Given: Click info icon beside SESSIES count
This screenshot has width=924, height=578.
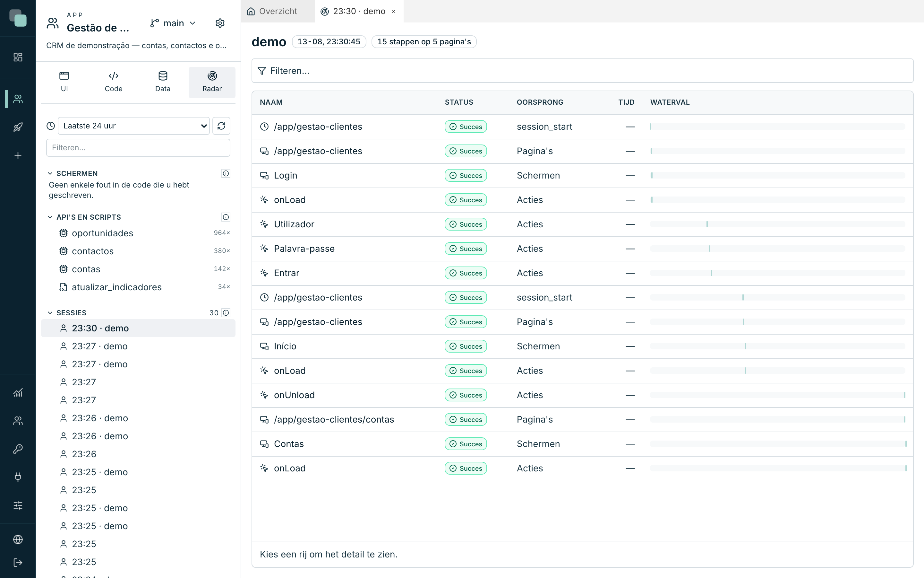Looking at the screenshot, I should (226, 313).
